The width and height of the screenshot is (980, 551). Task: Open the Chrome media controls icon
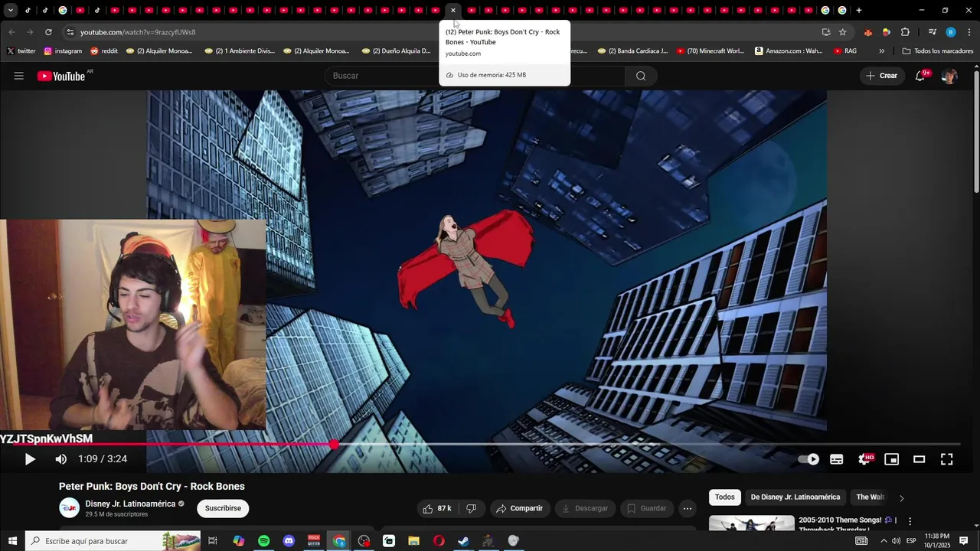point(933,32)
